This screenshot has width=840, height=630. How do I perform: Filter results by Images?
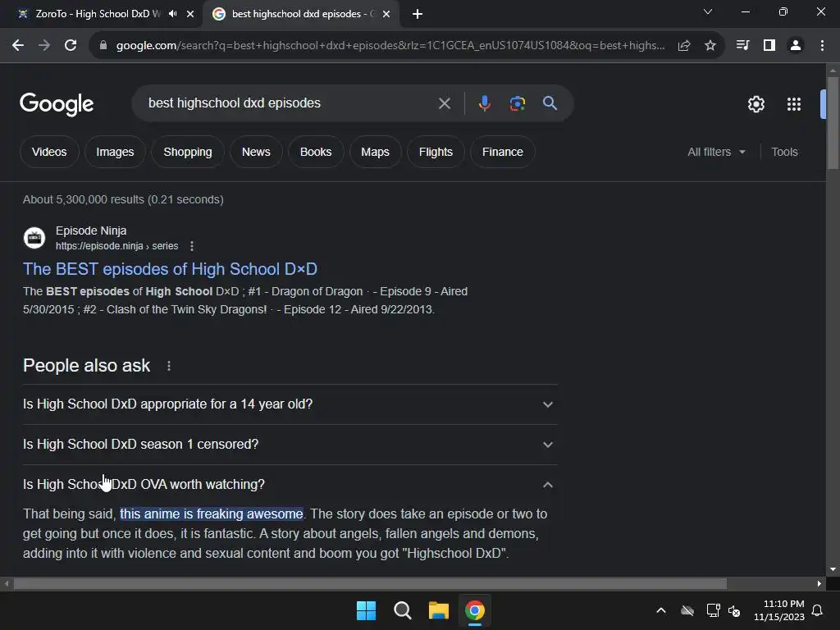pyautogui.click(x=115, y=152)
